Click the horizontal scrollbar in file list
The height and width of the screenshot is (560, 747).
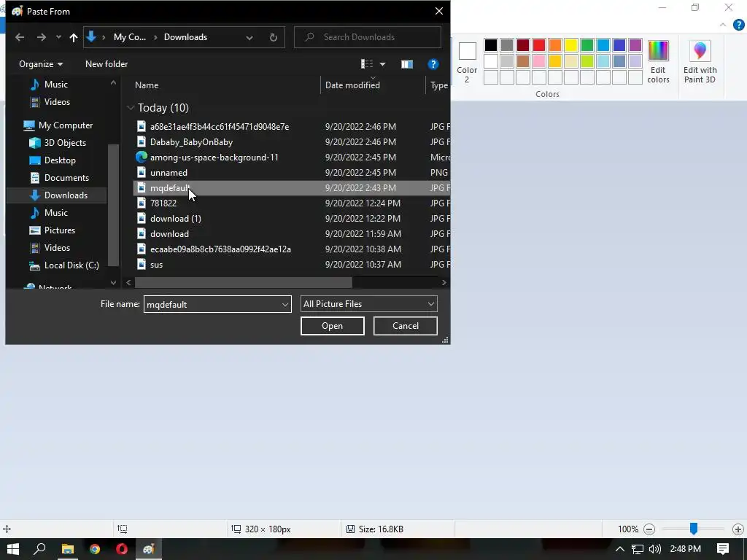coord(244,282)
